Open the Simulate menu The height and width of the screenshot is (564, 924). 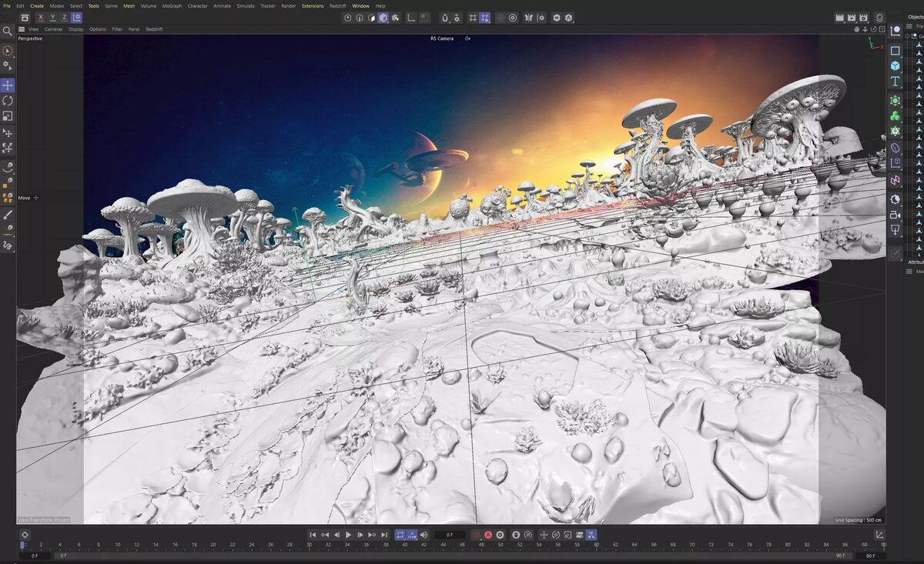click(x=246, y=5)
